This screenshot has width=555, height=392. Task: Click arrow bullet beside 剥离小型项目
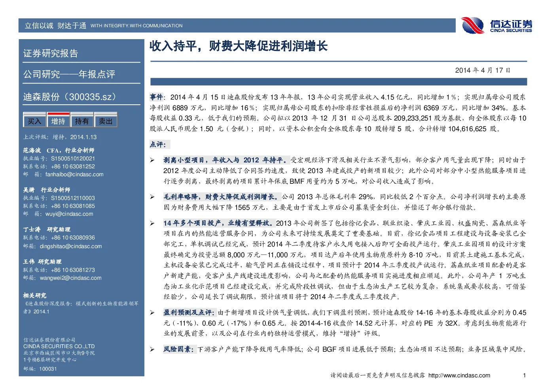tap(152, 160)
